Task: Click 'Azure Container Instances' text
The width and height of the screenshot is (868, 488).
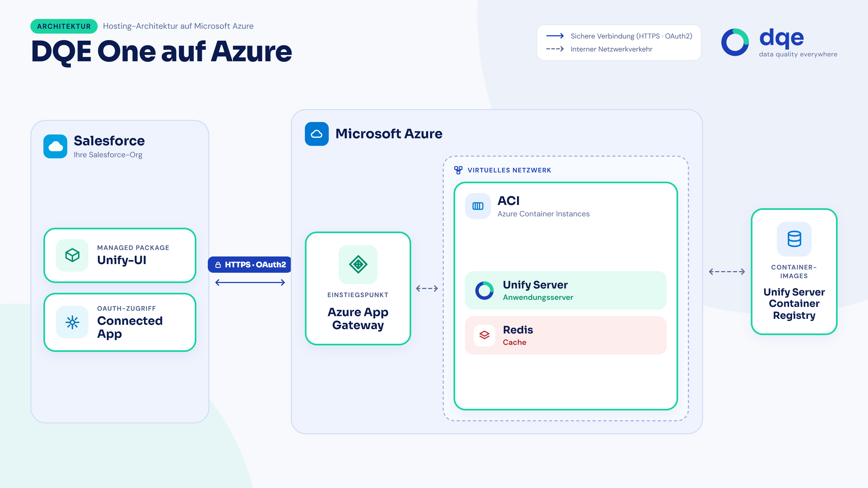Action: pos(544,214)
